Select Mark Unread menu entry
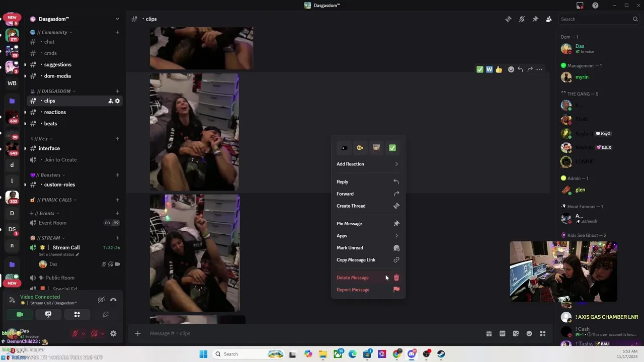 [368, 248]
